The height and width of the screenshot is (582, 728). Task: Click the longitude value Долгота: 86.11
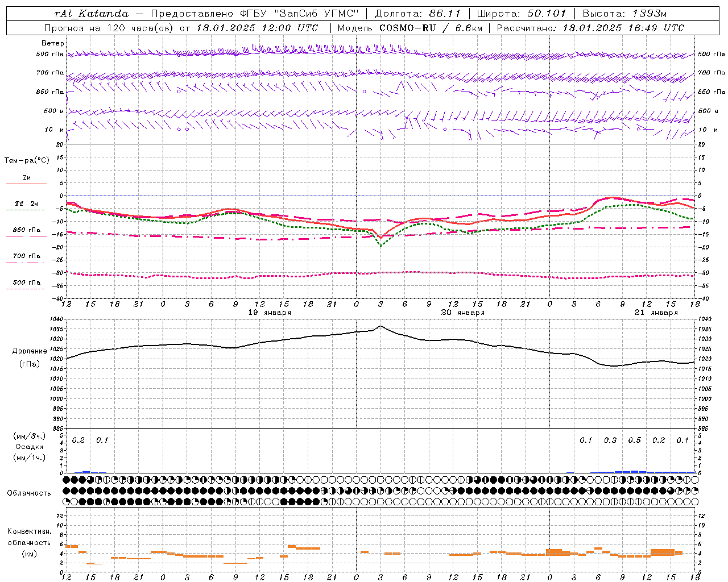[418, 14]
